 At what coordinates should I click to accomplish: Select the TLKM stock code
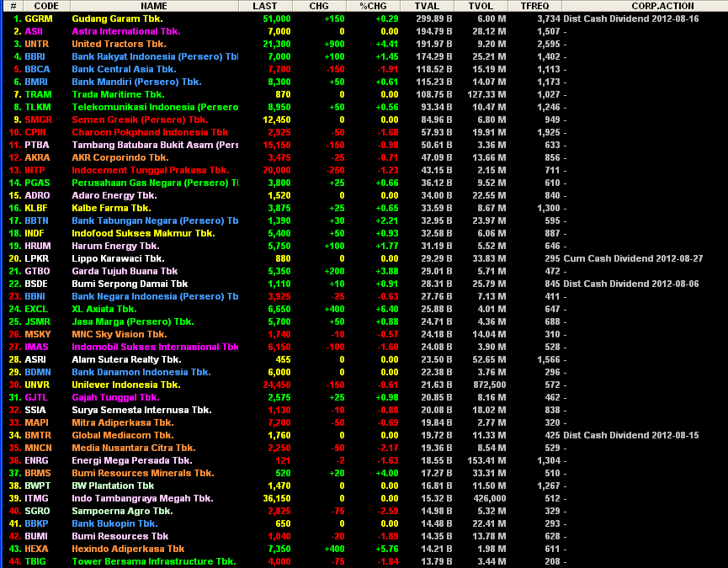click(38, 107)
